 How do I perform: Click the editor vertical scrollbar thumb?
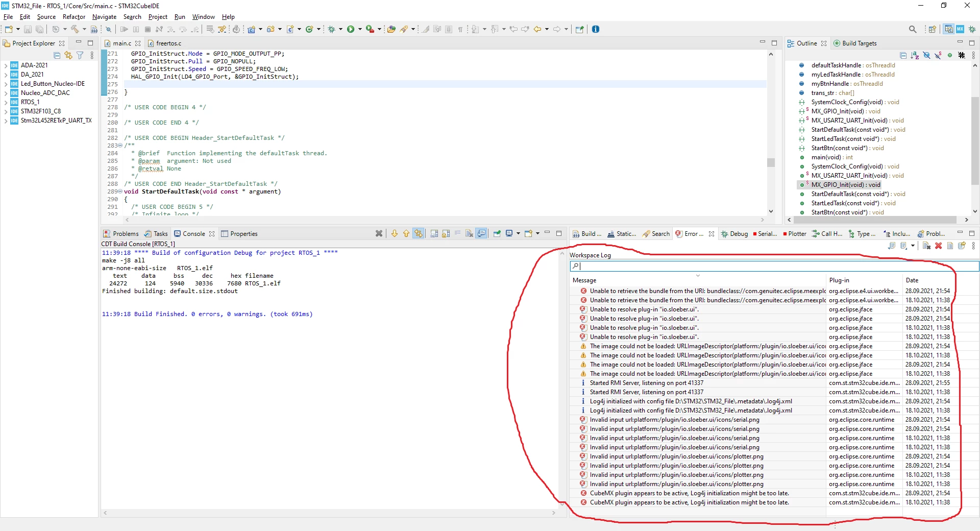click(771, 162)
